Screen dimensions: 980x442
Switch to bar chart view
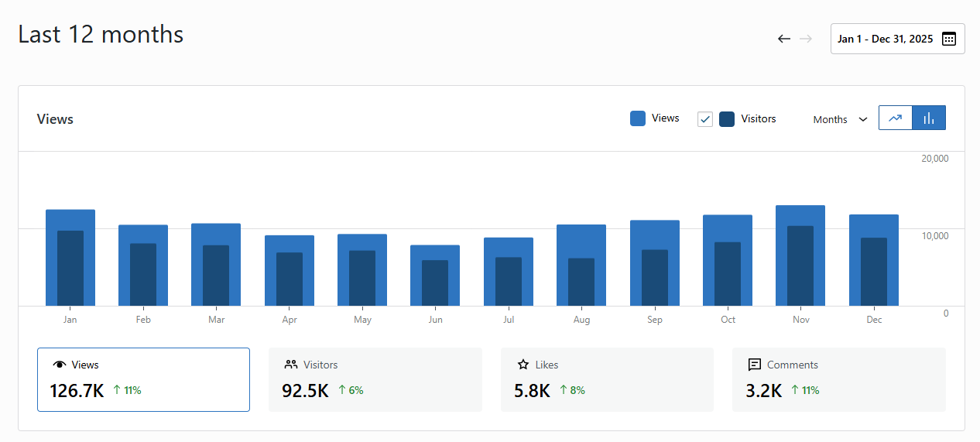(929, 118)
